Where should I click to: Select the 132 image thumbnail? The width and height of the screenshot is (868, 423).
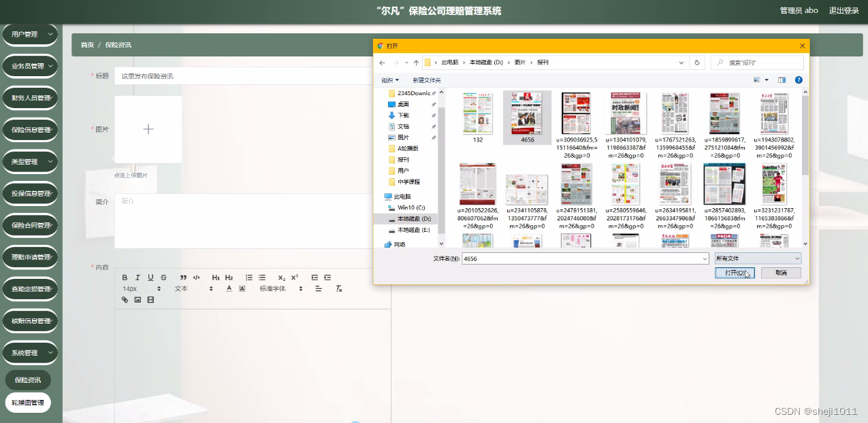[477, 118]
